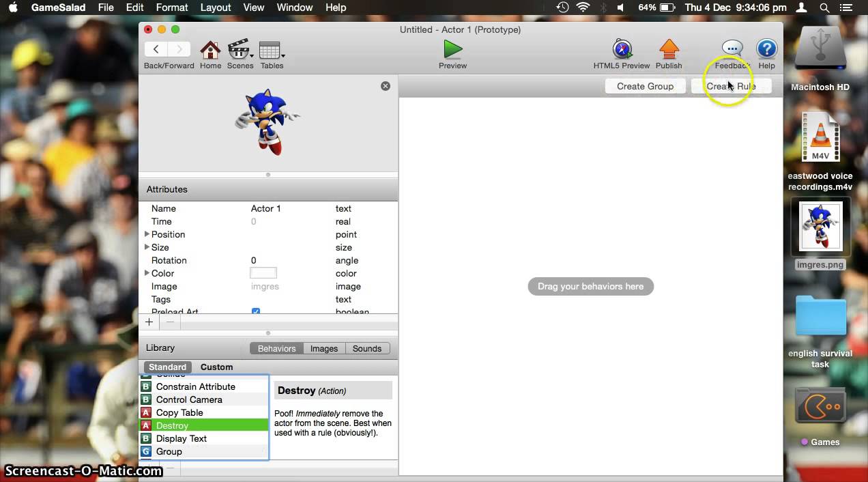This screenshot has width=868, height=482.
Task: Click the Copy Table A icon
Action: [x=146, y=412]
